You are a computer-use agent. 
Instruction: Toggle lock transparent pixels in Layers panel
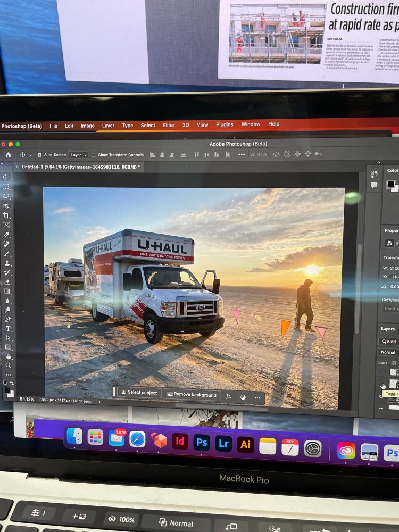tap(394, 363)
